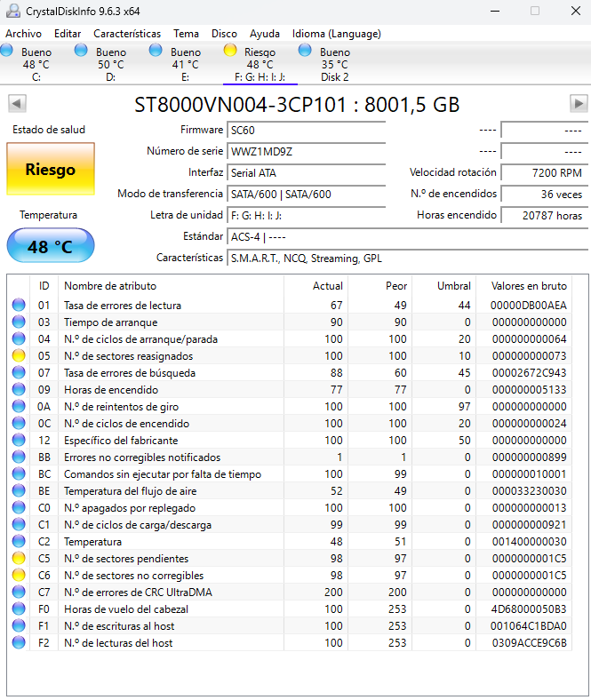Open the Características menu
The image size is (591, 700).
pos(127,34)
